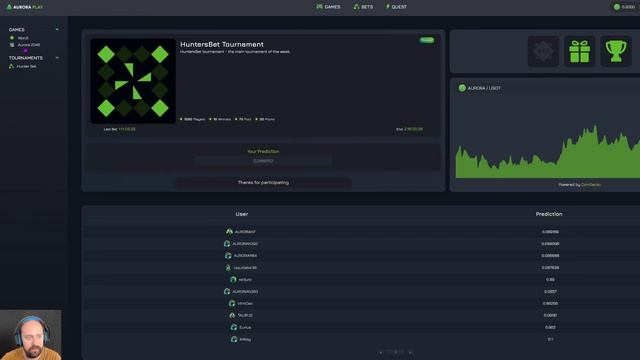Open the green gift box rewards icon
This screenshot has height=360, width=640.
(580, 51)
